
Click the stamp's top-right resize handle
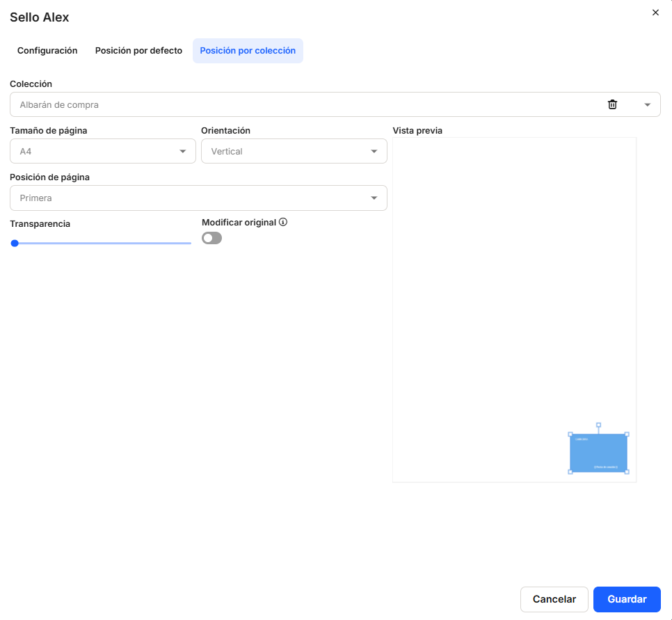tap(627, 434)
